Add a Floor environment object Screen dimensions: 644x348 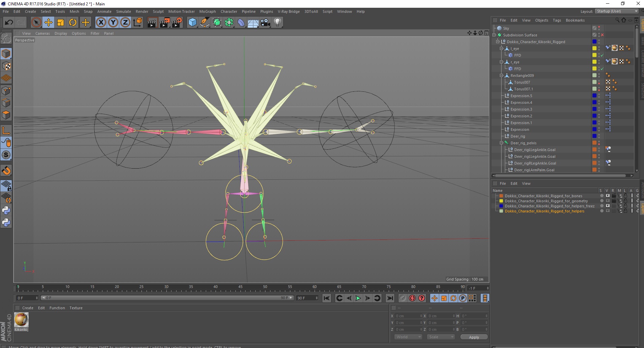(253, 23)
